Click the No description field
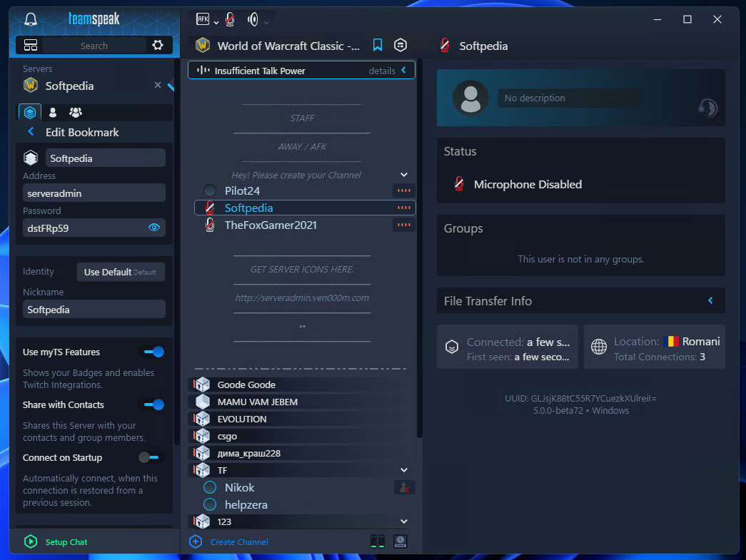Image resolution: width=746 pixels, height=560 pixels. tap(569, 98)
